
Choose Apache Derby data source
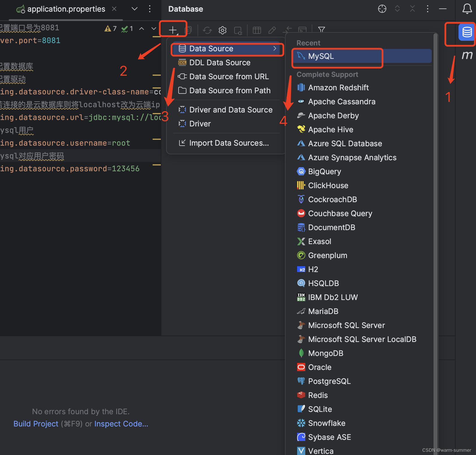(x=362, y=116)
